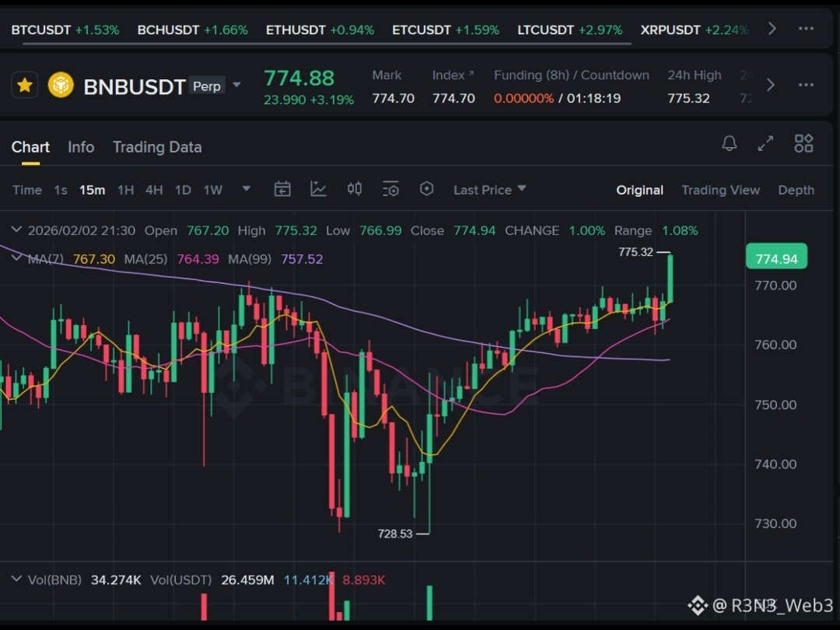Open the BNBUSDT Perp pair dropdown arrow

coord(236,86)
